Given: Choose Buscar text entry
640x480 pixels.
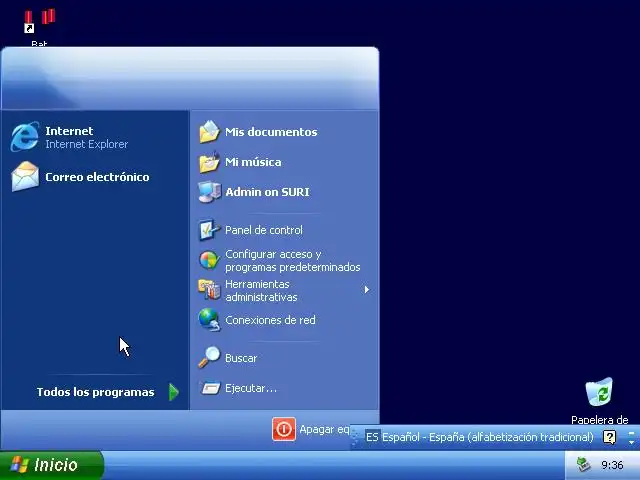Looking at the screenshot, I should point(241,358).
